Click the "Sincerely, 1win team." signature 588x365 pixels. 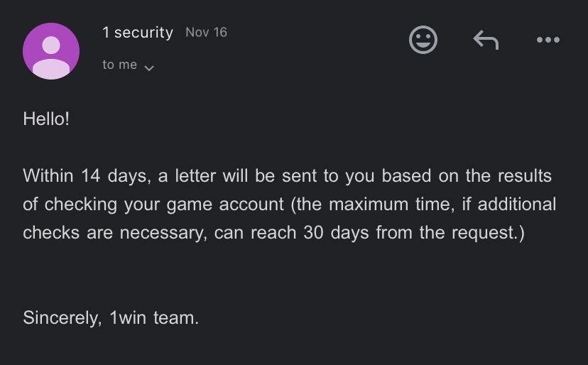pyautogui.click(x=111, y=317)
